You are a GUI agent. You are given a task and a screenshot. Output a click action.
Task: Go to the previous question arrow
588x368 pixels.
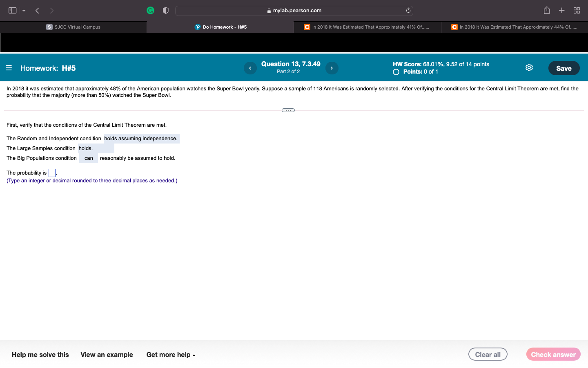(250, 68)
